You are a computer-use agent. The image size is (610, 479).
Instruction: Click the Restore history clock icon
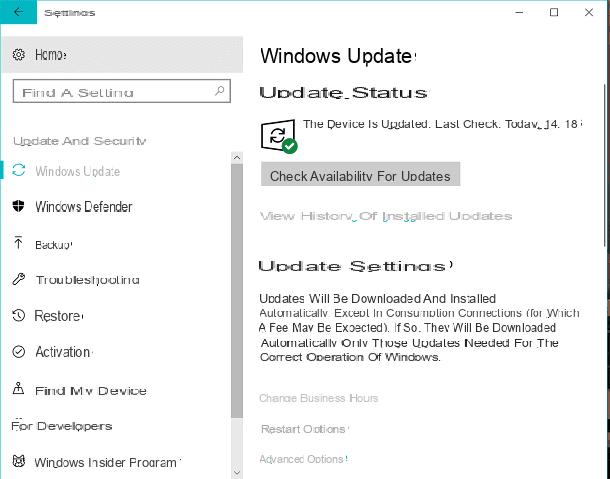click(19, 315)
